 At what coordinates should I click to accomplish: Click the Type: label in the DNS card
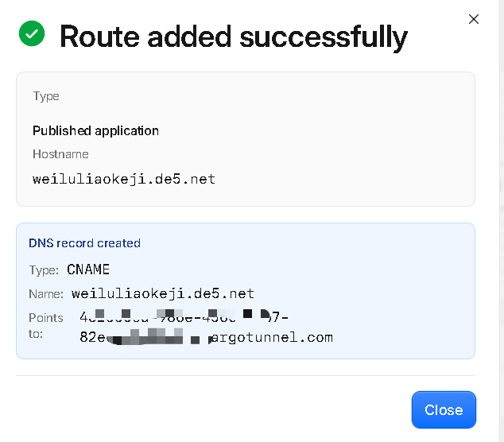tap(44, 270)
